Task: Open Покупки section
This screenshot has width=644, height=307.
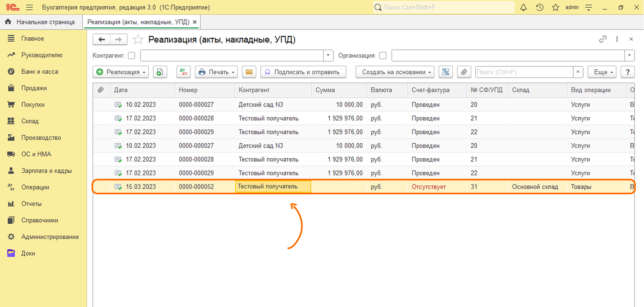Action: pos(33,105)
